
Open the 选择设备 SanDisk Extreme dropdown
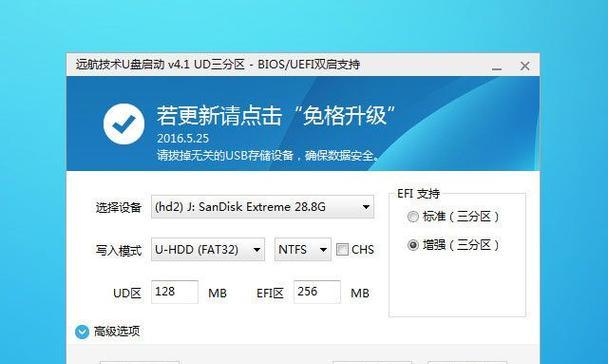263,207
